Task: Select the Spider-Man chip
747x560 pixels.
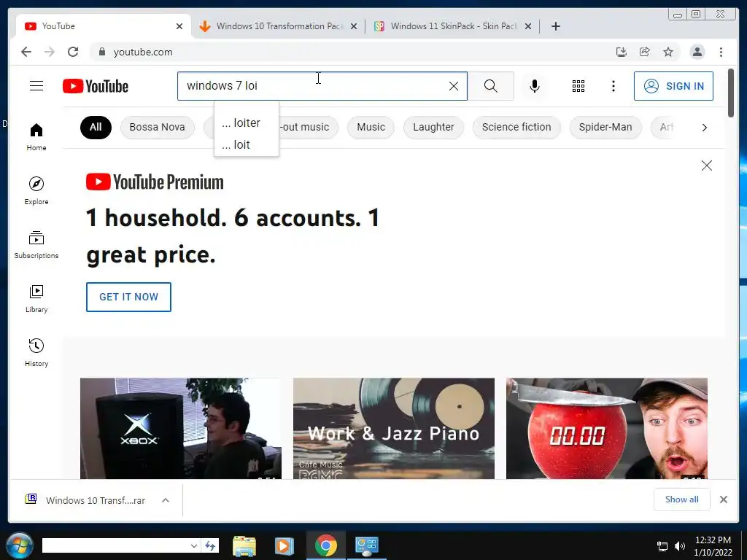Action: pos(605,127)
